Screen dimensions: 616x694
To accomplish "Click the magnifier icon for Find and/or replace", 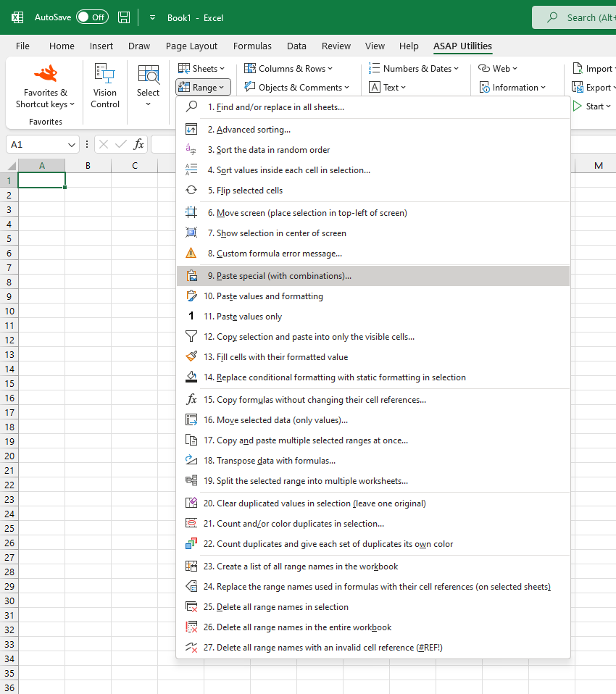I will coord(191,106).
